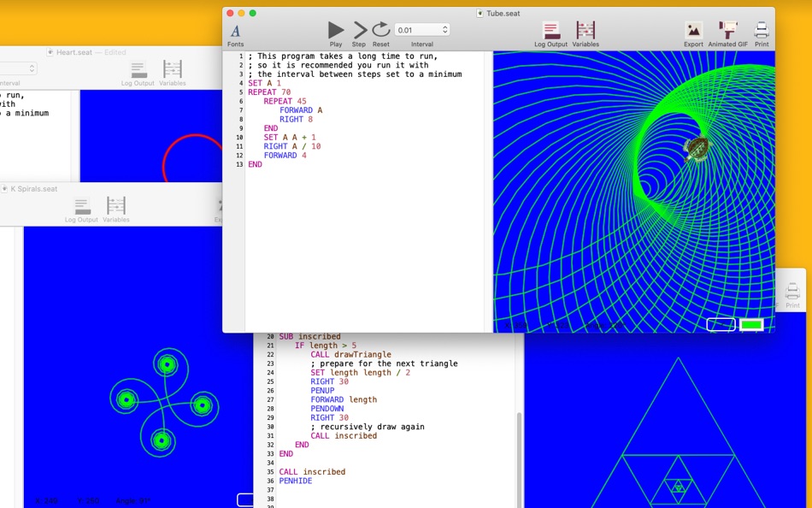Click 'CALL drawTriangle' in the rear code window

pyautogui.click(x=350, y=355)
